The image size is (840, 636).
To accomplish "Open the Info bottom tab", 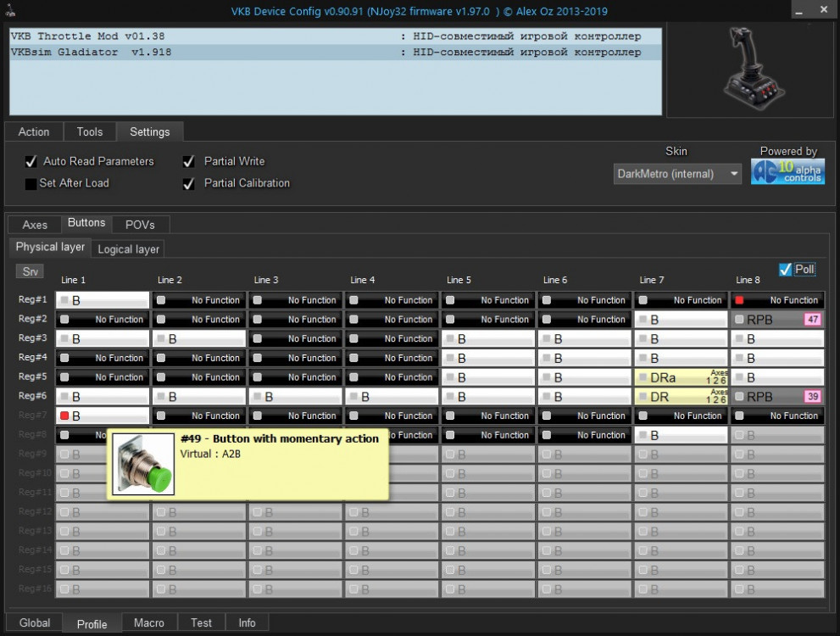I will (x=247, y=622).
